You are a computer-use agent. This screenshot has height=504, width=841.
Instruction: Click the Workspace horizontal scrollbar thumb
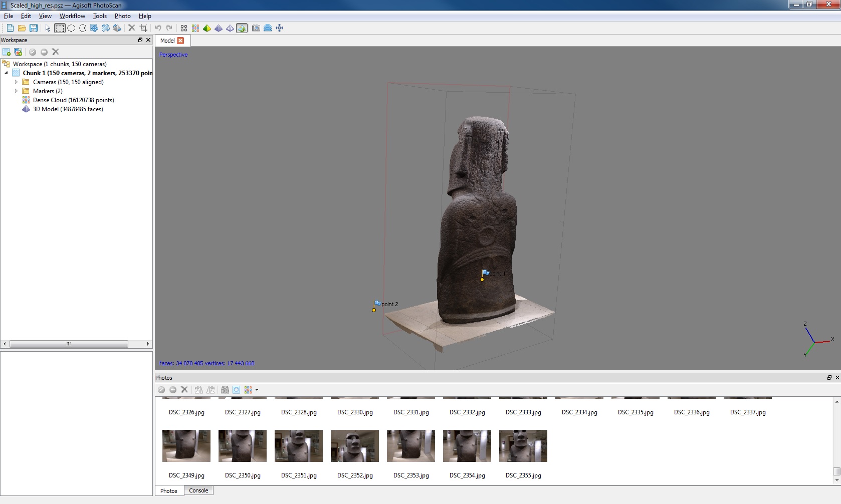point(69,344)
